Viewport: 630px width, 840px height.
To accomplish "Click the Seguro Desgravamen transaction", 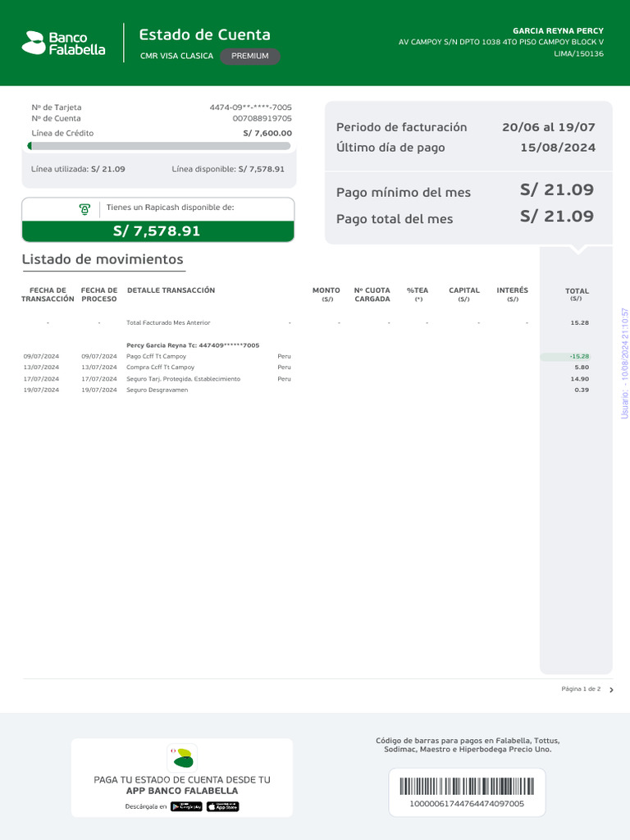I will [x=157, y=390].
